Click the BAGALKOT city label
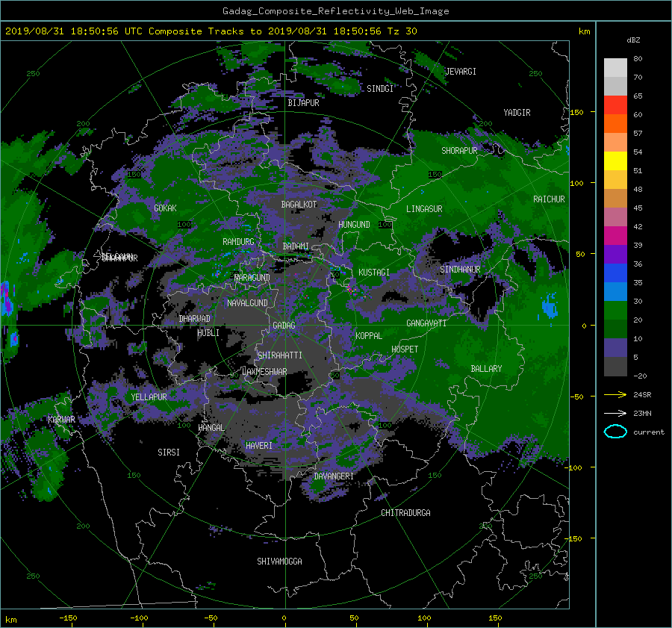The width and height of the screenshot is (672, 628). pos(299,205)
